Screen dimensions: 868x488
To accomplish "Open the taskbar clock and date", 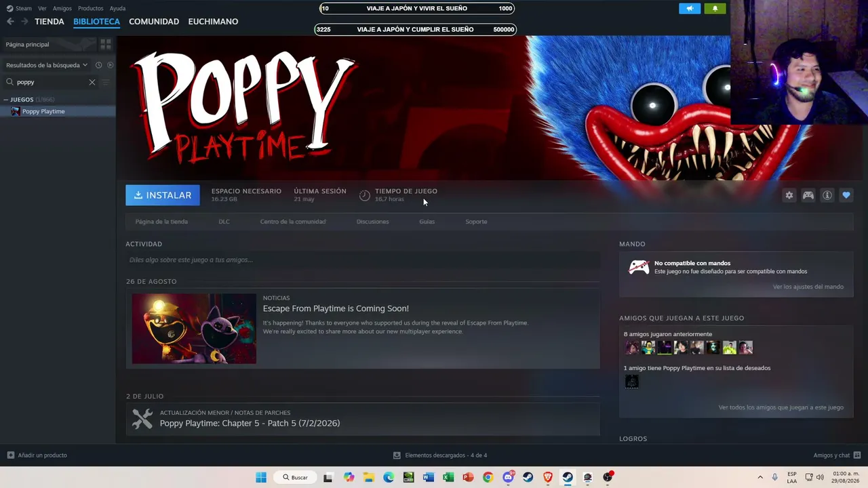I will [846, 477].
